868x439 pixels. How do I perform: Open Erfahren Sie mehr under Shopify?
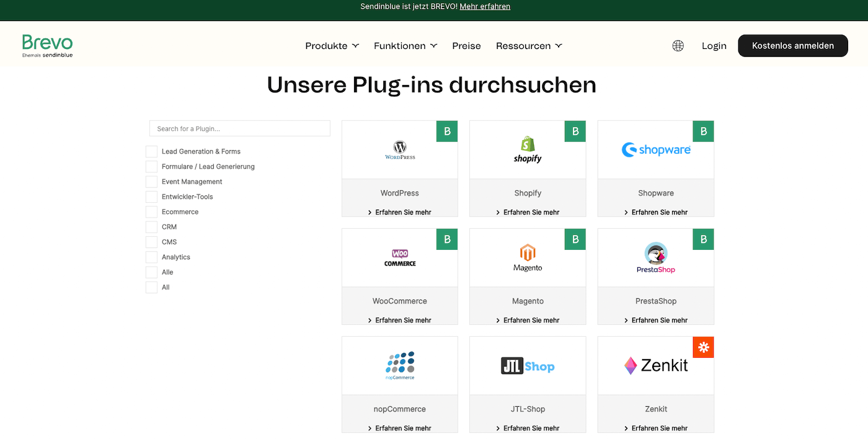528,212
